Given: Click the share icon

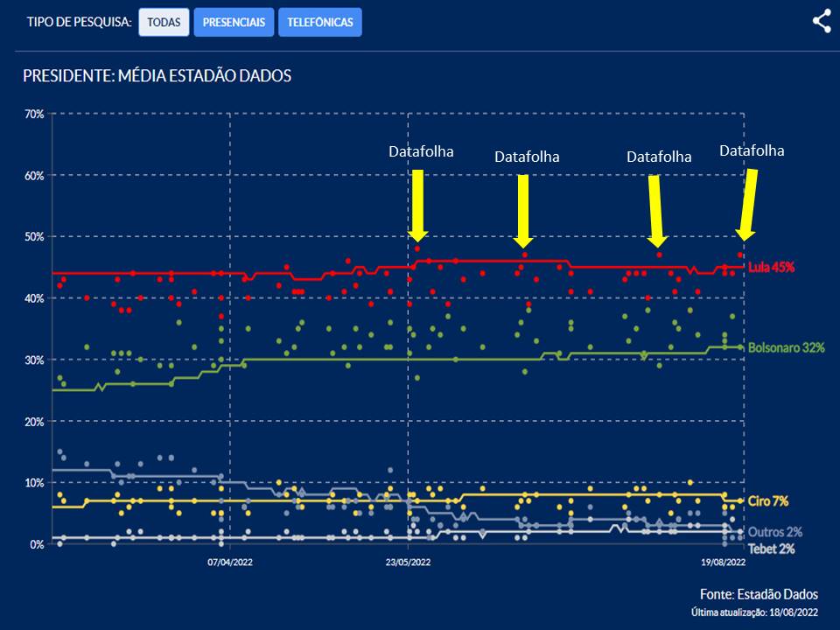Looking at the screenshot, I should (x=821, y=22).
